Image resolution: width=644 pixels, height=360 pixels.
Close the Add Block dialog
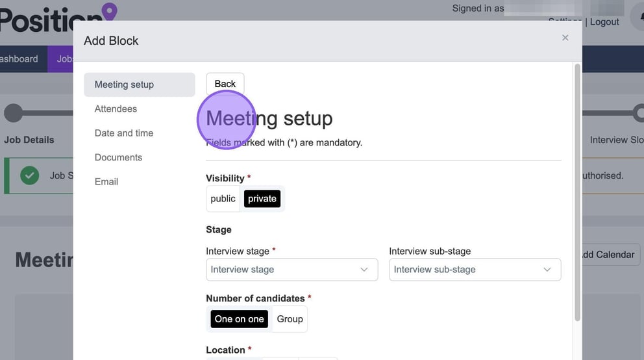565,38
